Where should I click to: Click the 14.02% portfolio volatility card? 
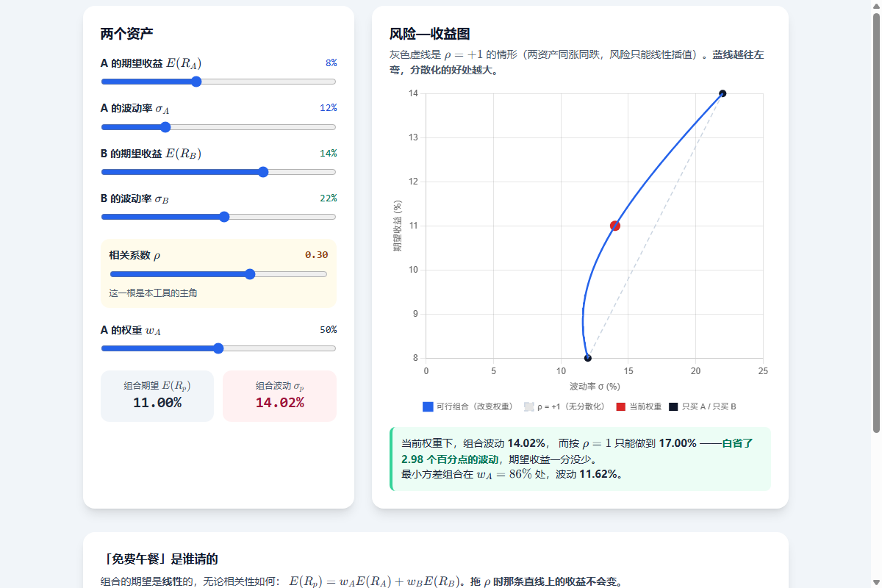(x=279, y=396)
